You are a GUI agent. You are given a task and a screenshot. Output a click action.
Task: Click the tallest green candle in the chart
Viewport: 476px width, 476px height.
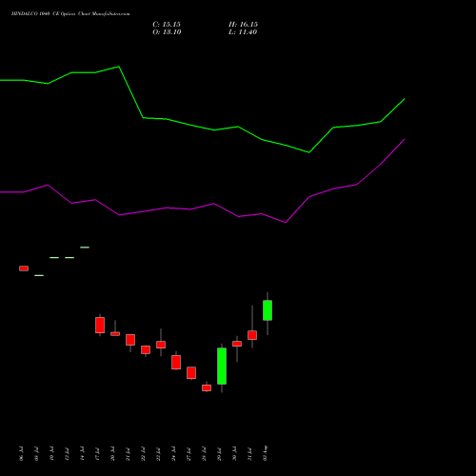pyautogui.click(x=222, y=366)
